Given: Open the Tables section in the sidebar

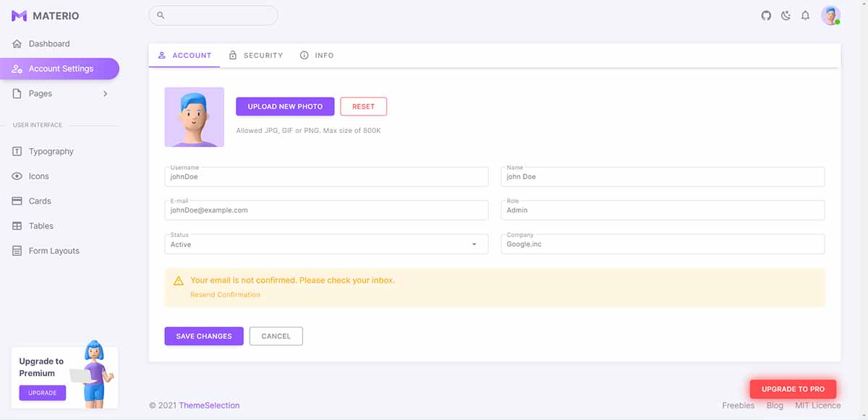Looking at the screenshot, I should pyautogui.click(x=41, y=226).
